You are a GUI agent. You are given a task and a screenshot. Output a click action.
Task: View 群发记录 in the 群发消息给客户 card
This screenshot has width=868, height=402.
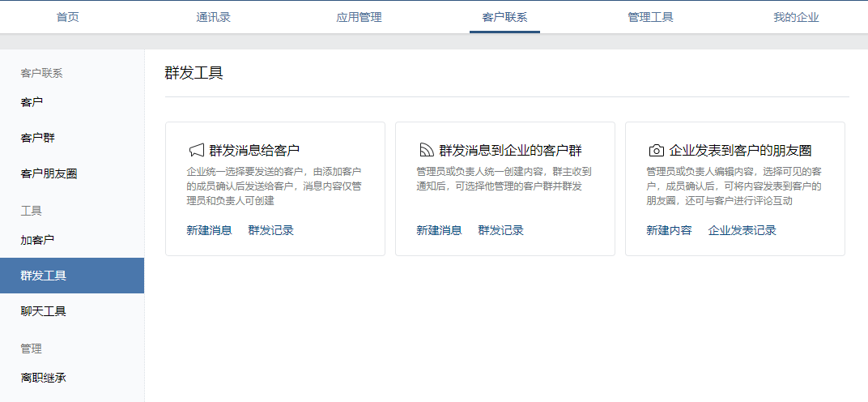pyautogui.click(x=270, y=230)
